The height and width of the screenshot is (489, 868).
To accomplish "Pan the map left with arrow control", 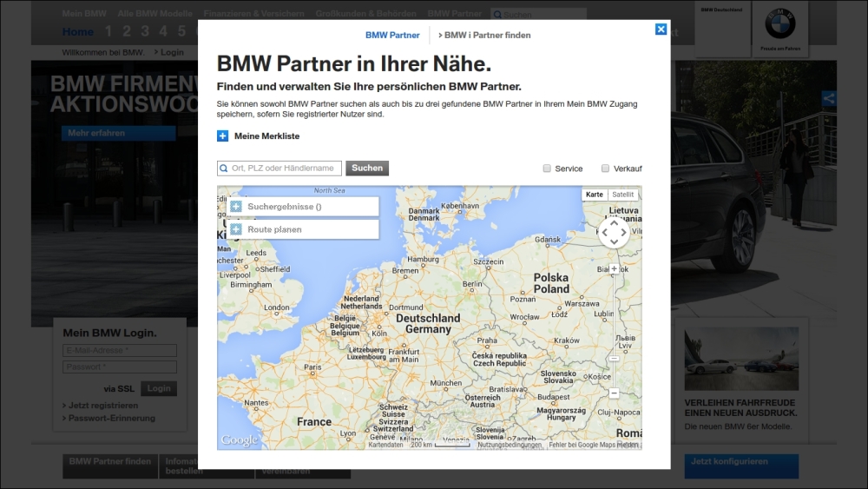I will click(604, 233).
